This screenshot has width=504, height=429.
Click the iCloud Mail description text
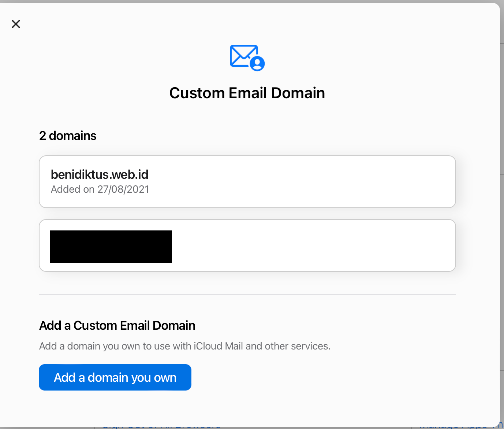pos(184,346)
